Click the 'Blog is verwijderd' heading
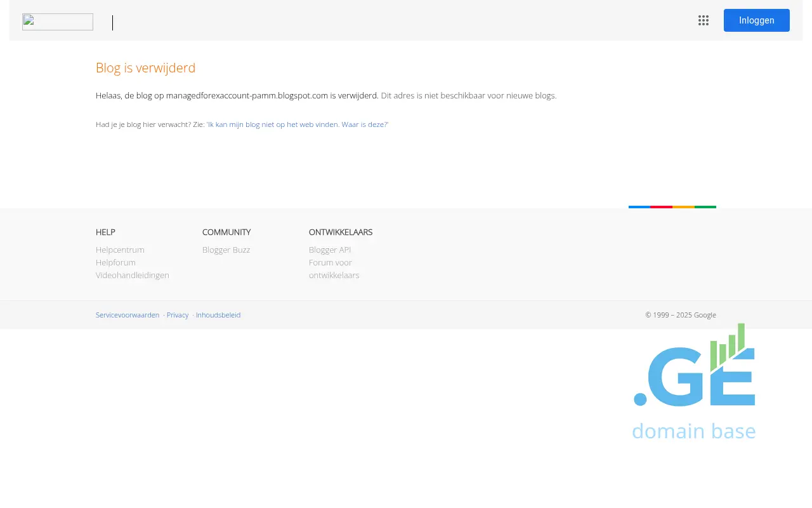Screen dimensions: 812x508 [146, 68]
